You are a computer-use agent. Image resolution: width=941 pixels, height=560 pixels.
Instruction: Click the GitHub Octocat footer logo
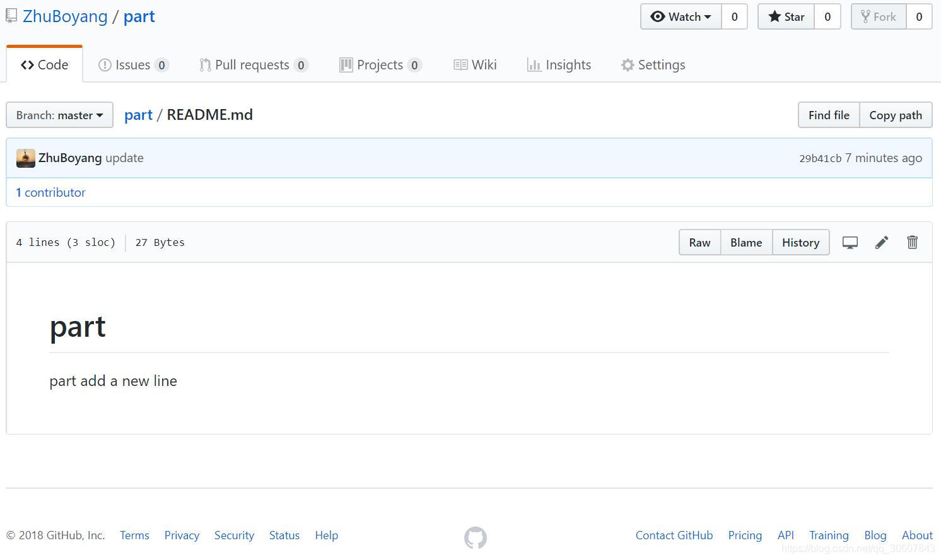click(476, 538)
